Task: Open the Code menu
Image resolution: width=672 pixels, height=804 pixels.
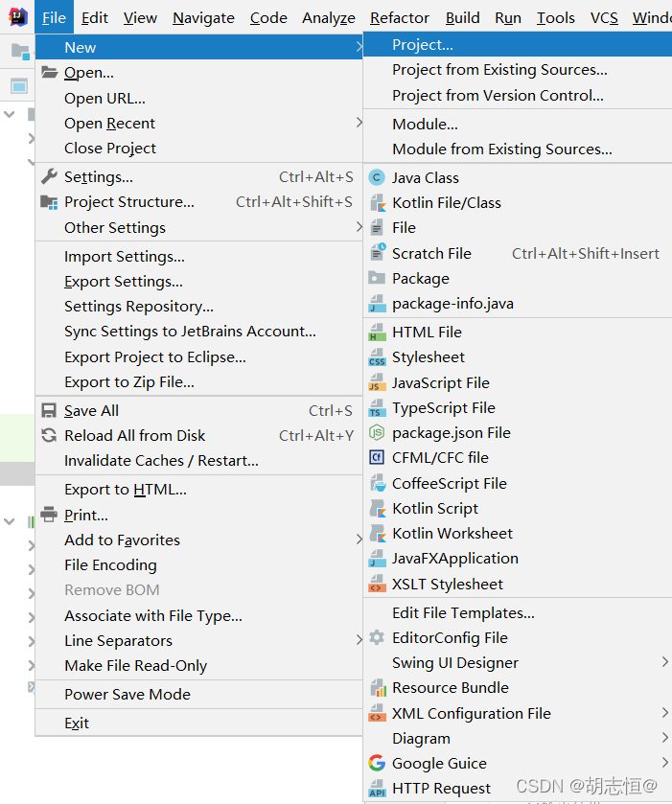Action: pyautogui.click(x=268, y=18)
